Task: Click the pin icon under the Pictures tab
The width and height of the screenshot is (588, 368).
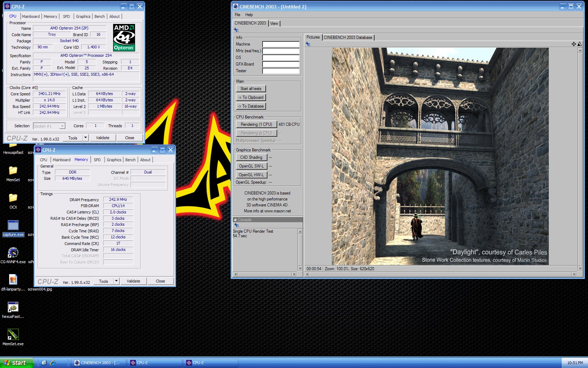Action: pos(308,44)
